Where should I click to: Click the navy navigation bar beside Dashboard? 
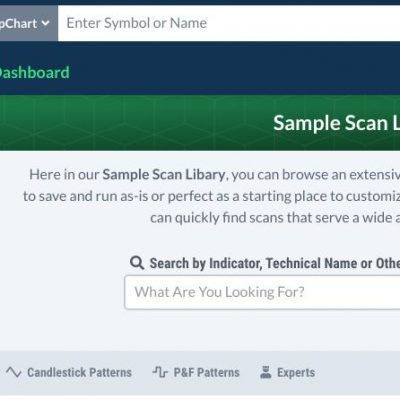pos(233,73)
